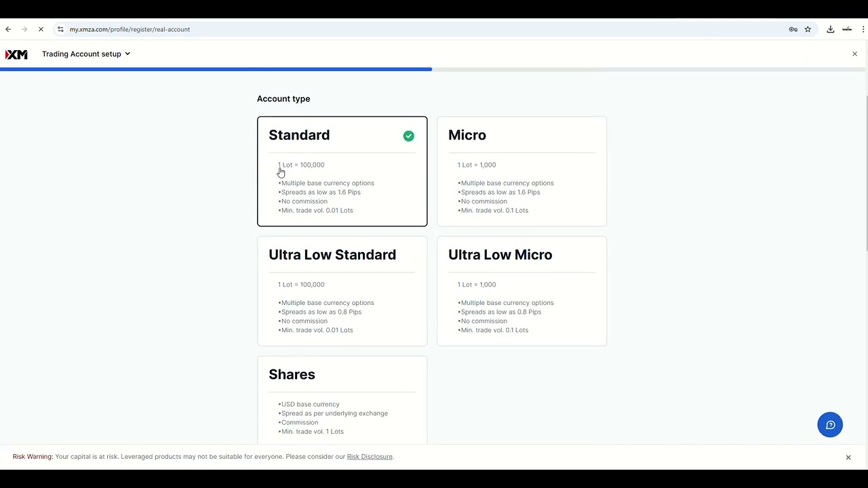Choose the Ultra Low Micro account
Screen dimensions: 868x488
click(522, 291)
